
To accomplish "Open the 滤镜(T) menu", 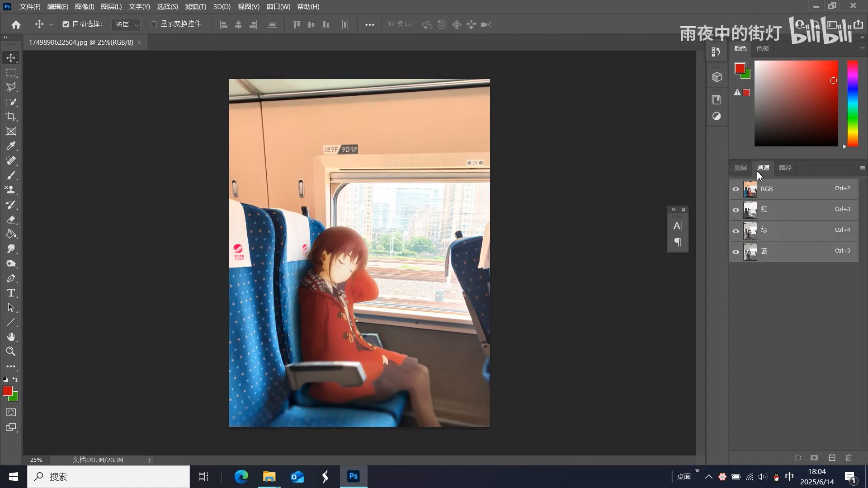I will (x=195, y=7).
